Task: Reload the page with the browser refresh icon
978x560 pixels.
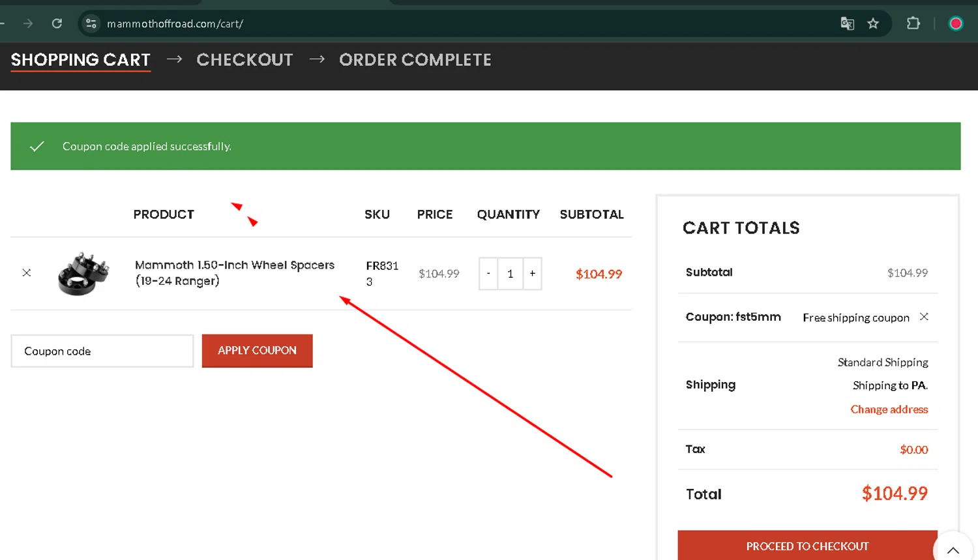Action: point(57,23)
